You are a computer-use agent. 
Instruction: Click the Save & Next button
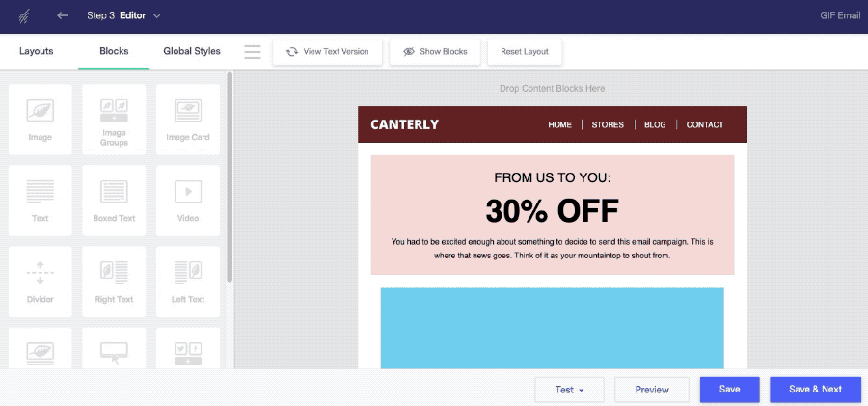(815, 390)
